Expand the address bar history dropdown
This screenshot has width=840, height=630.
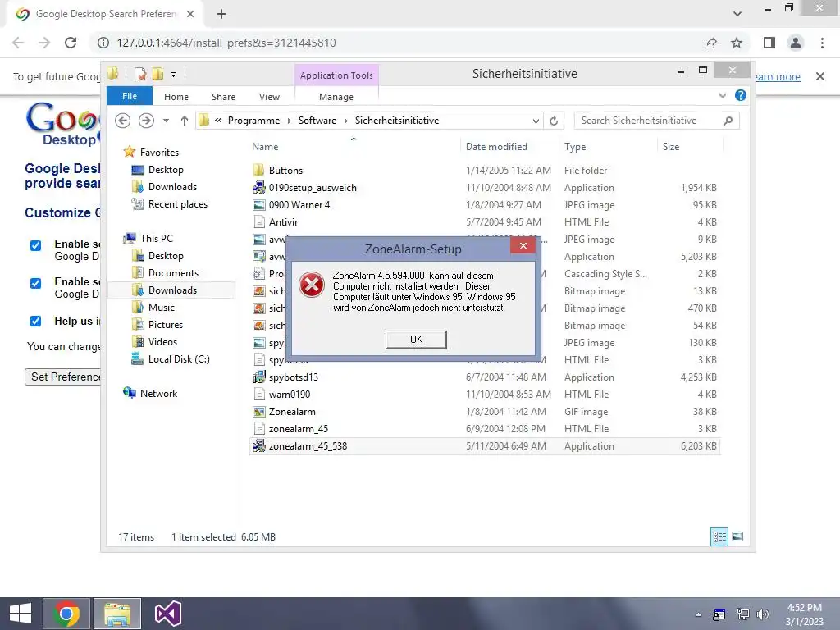click(x=535, y=121)
